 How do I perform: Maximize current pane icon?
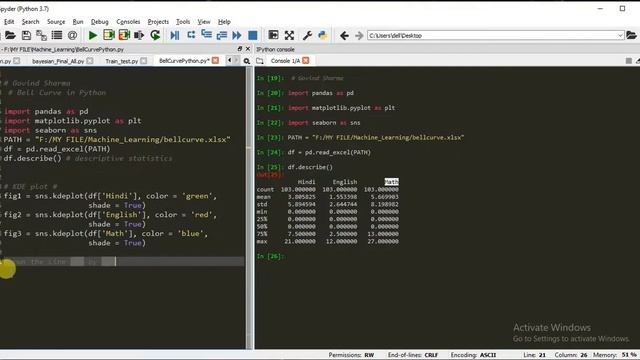[273, 36]
